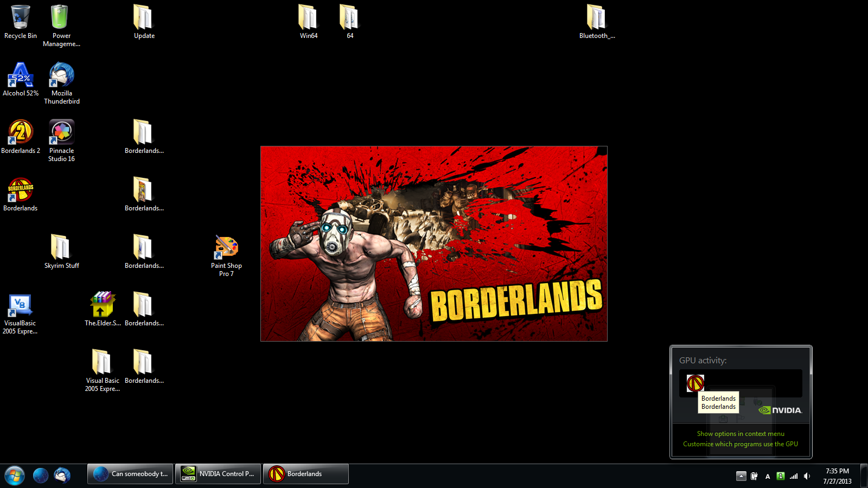Click Customize which programs use the GPU
The width and height of the screenshot is (868, 488).
[x=741, y=444]
